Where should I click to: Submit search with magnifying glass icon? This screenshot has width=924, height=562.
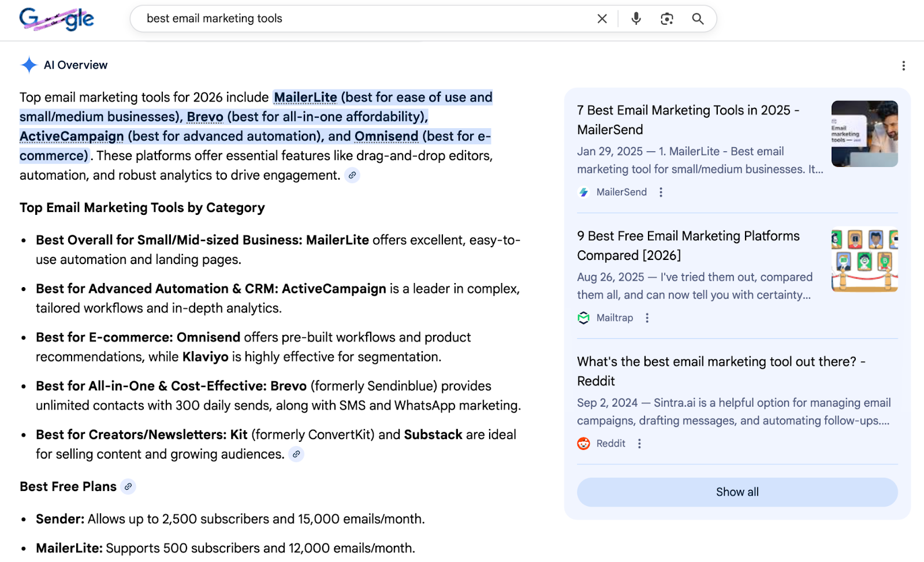click(698, 18)
